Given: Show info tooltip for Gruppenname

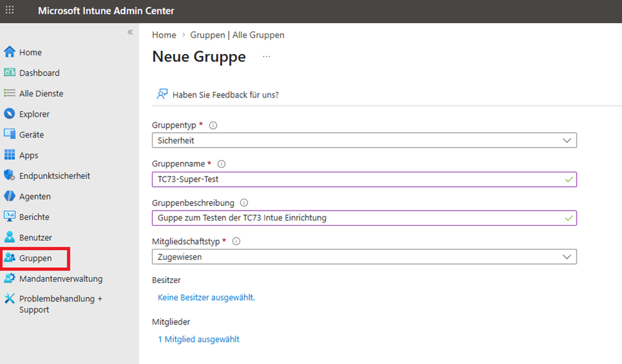Looking at the screenshot, I should (x=221, y=164).
